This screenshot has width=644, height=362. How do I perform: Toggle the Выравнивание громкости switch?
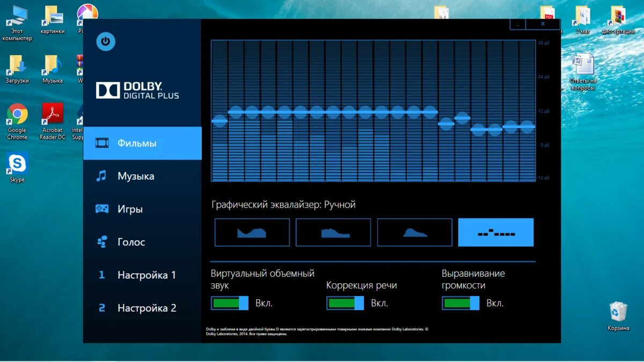click(460, 303)
